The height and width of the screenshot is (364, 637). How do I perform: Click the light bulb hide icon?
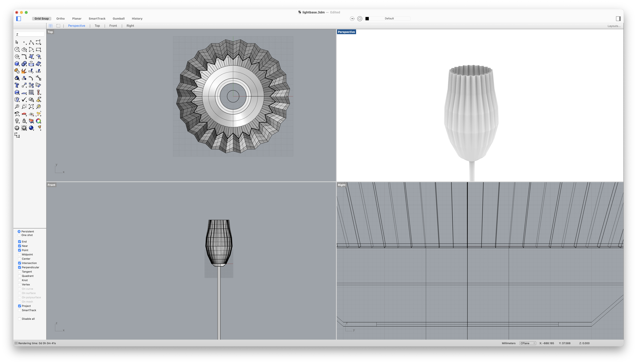[x=17, y=121]
